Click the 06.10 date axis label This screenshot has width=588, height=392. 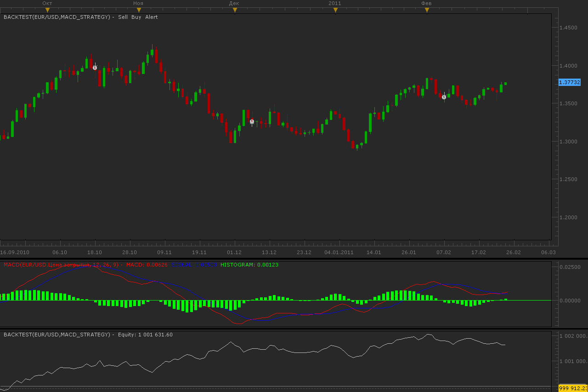(x=60, y=252)
